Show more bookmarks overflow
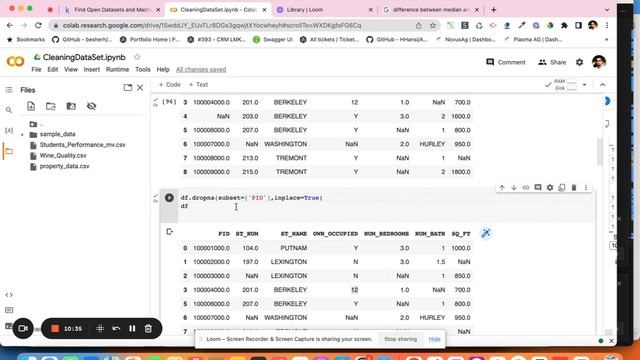The image size is (640, 360). pos(607,40)
